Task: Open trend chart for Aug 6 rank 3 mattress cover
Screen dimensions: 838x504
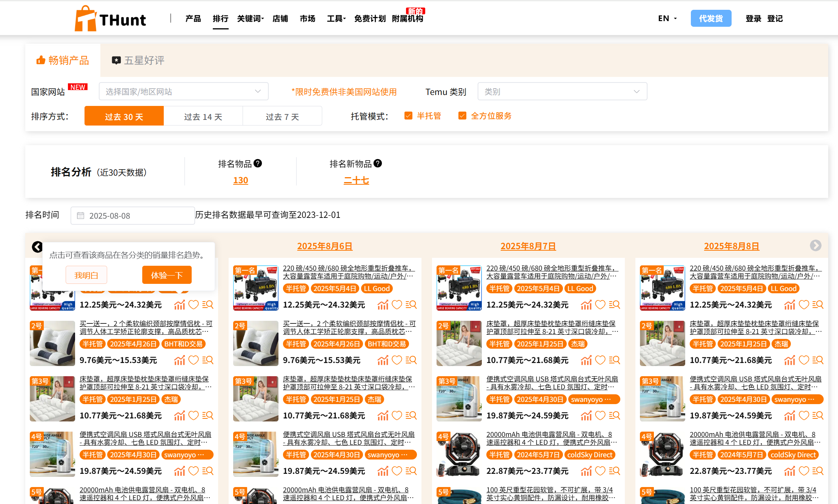Action: click(383, 415)
